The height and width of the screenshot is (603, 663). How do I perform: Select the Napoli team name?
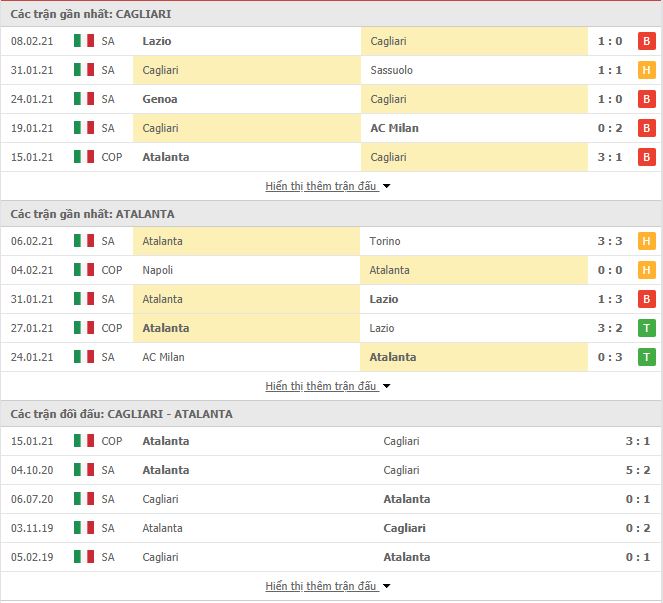(x=158, y=270)
